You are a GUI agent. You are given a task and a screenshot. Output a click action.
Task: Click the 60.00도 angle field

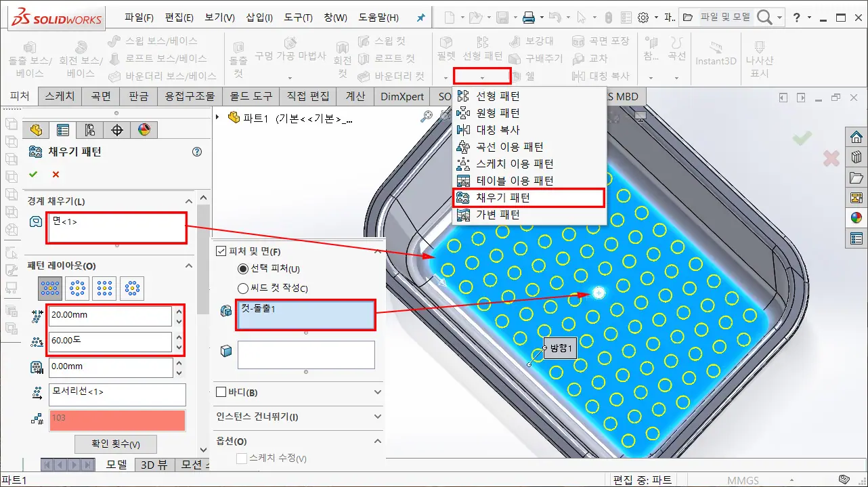(x=110, y=342)
